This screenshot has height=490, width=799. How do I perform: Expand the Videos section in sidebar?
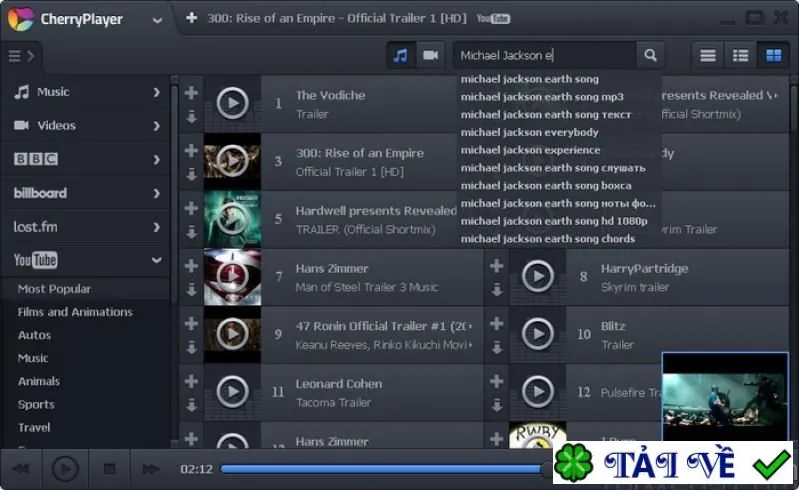coord(156,126)
